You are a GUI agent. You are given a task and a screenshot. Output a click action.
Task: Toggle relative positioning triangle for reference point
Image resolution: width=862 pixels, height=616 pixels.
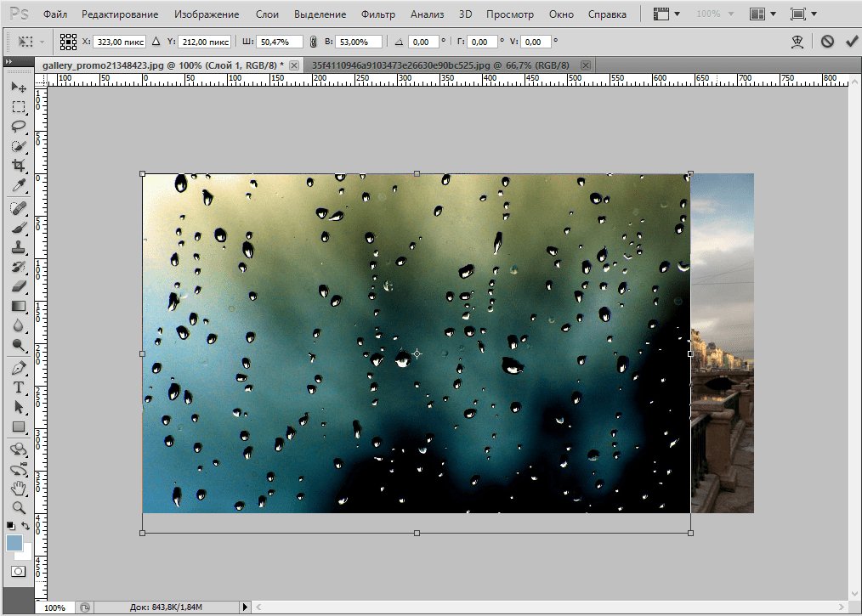click(x=156, y=42)
